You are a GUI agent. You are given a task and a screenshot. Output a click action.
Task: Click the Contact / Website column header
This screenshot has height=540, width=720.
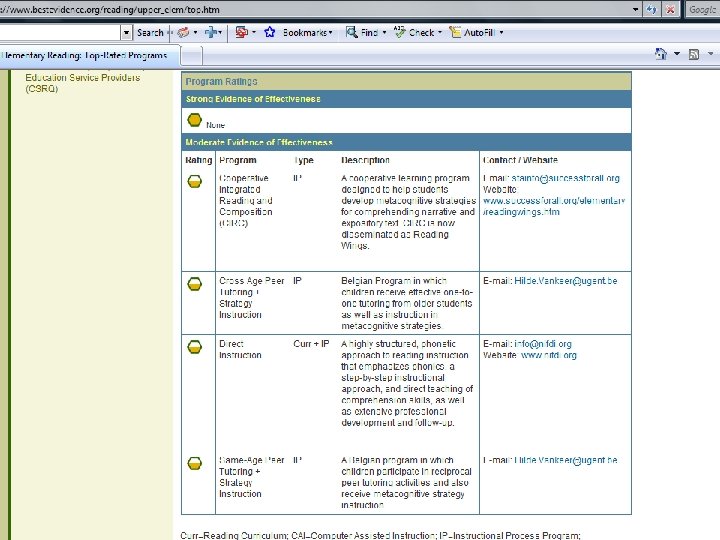point(520,160)
